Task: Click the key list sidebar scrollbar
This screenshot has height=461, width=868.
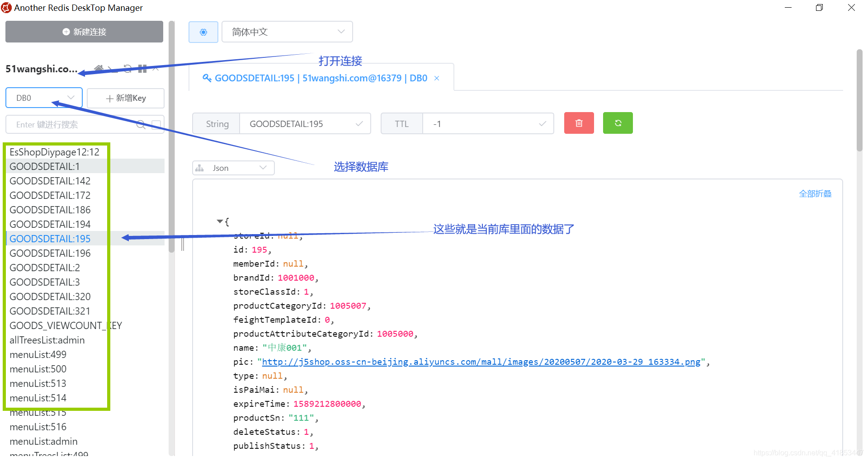Action: (x=171, y=136)
